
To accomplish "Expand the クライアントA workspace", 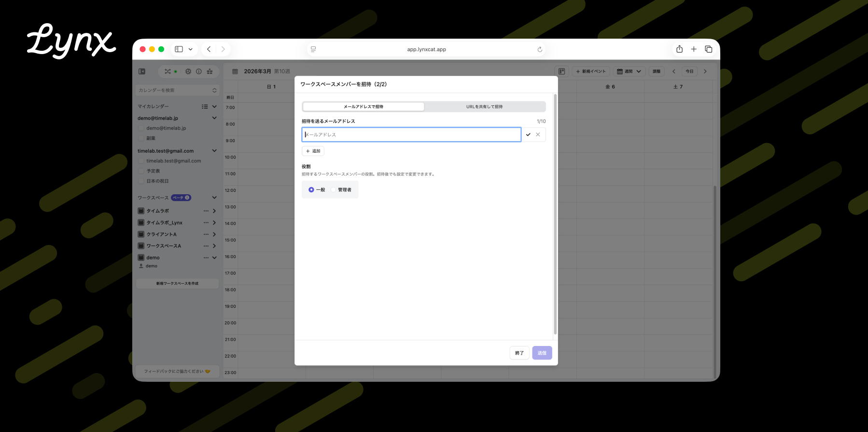I will pyautogui.click(x=214, y=234).
